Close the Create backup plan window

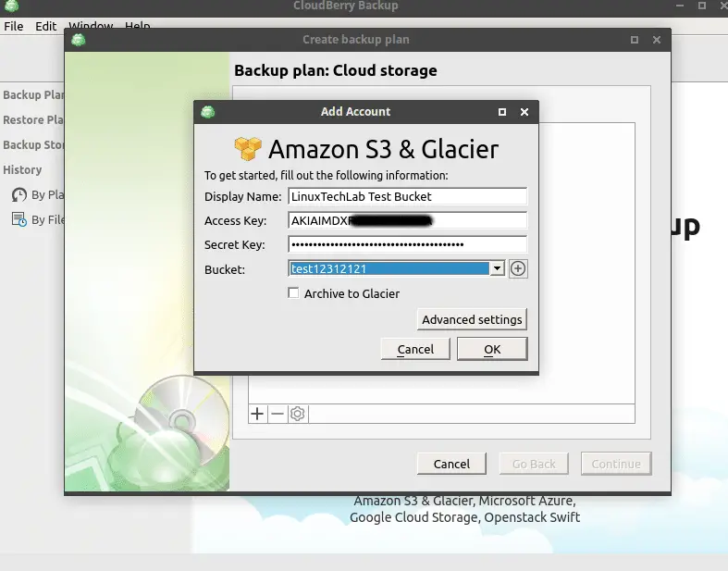click(x=657, y=40)
